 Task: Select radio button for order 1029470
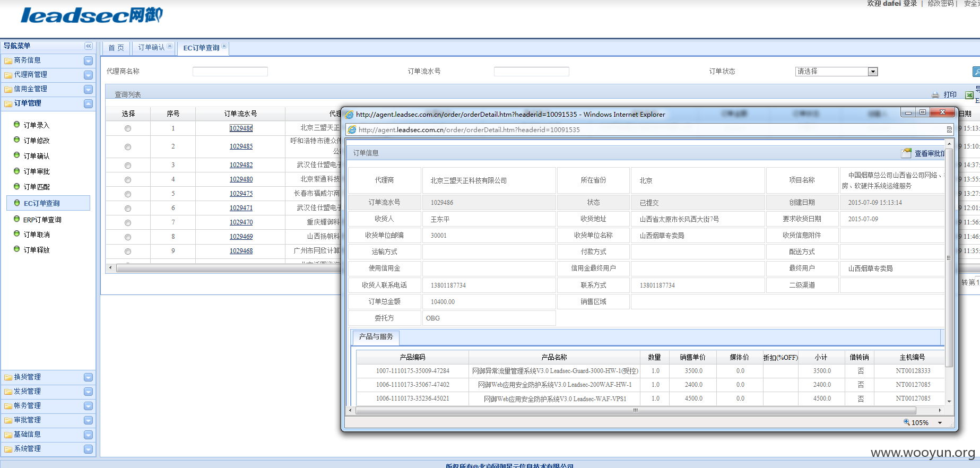click(x=128, y=223)
